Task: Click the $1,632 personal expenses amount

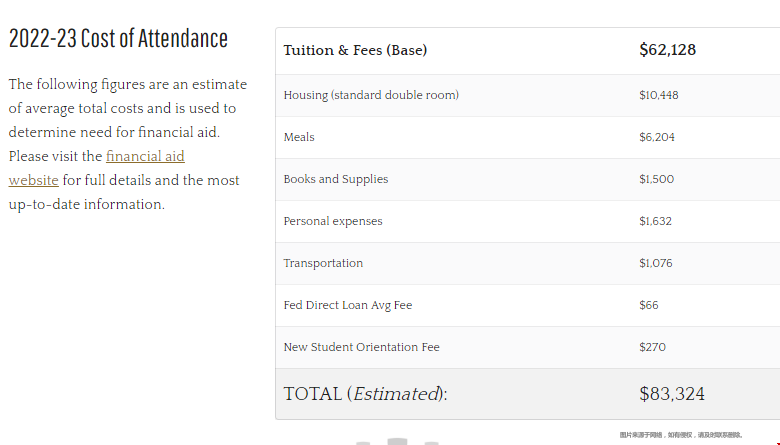Action: click(655, 221)
